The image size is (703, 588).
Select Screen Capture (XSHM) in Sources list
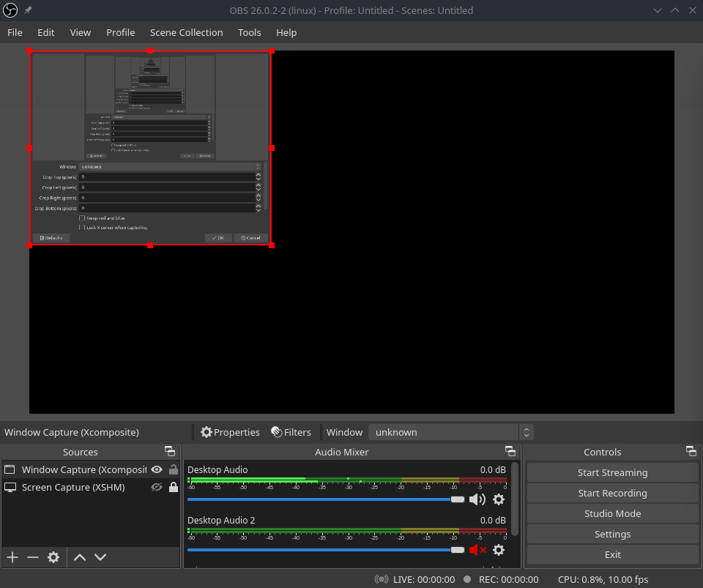[x=73, y=487]
